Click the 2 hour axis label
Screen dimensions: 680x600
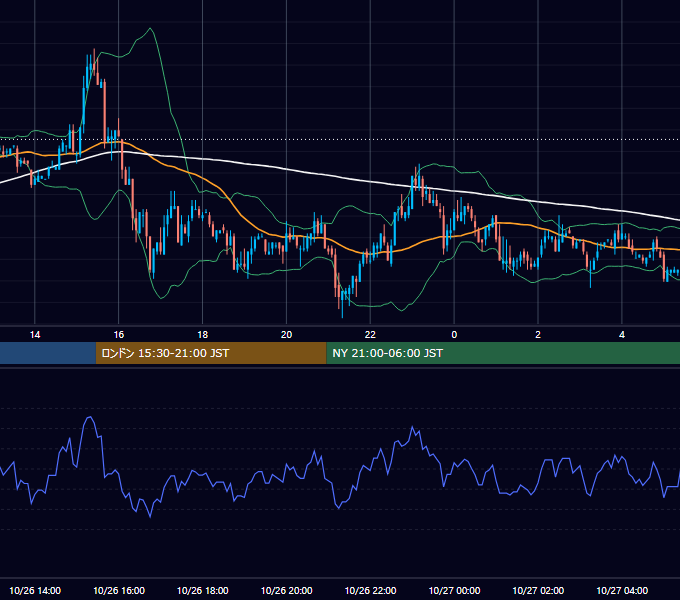pos(538,335)
